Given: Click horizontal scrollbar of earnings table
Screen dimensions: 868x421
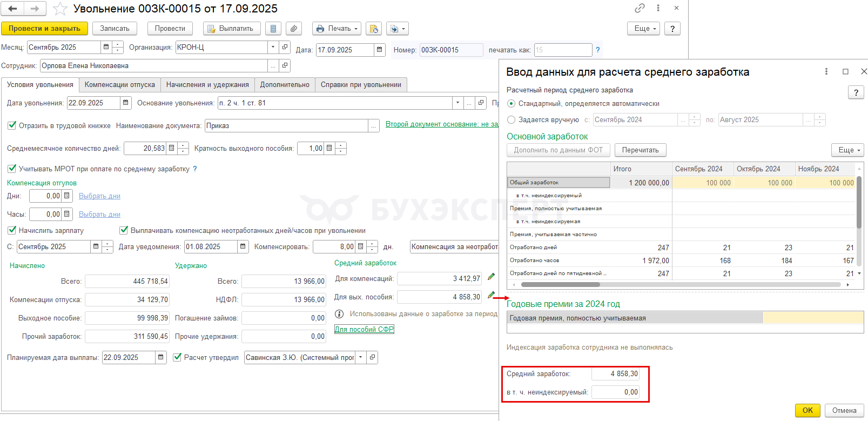Looking at the screenshot, I should [x=560, y=284].
